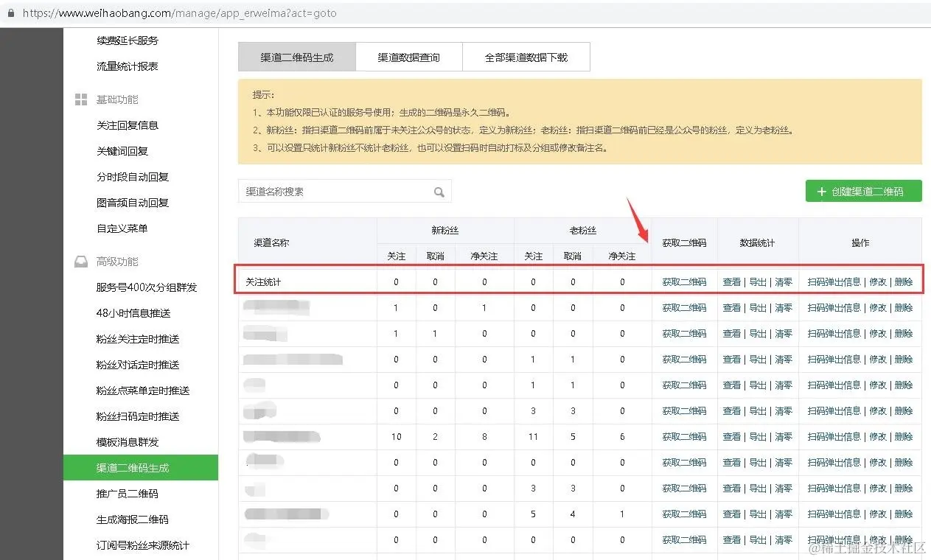Select highlighted 渠道二维码生成 sidebar item
Image resolution: width=931 pixels, height=560 pixels.
tap(141, 468)
